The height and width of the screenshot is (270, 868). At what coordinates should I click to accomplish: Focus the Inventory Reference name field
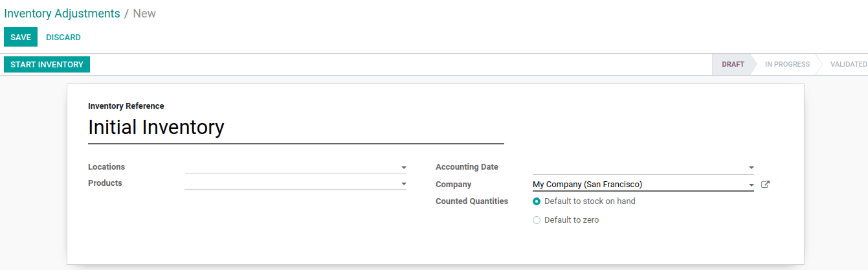(295, 128)
